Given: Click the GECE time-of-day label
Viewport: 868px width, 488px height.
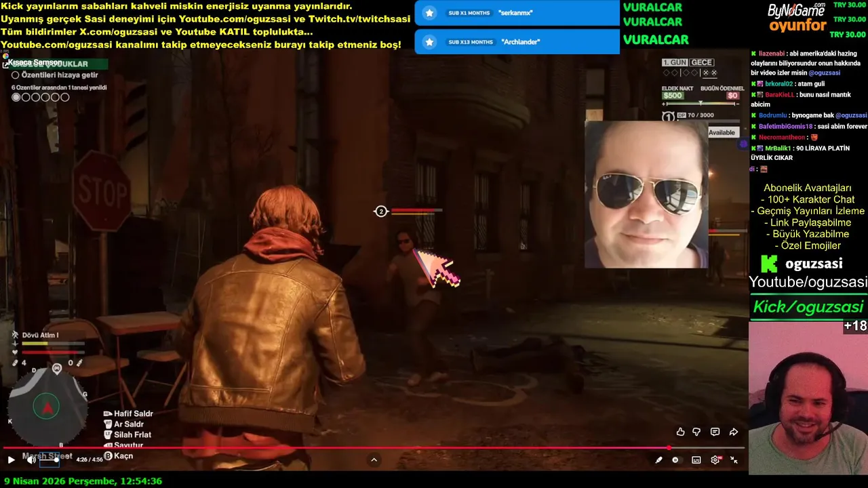Looking at the screenshot, I should click(x=702, y=62).
